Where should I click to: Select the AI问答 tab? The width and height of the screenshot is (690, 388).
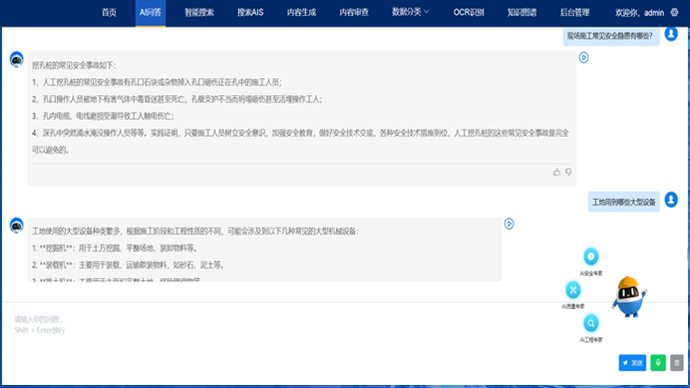point(150,13)
